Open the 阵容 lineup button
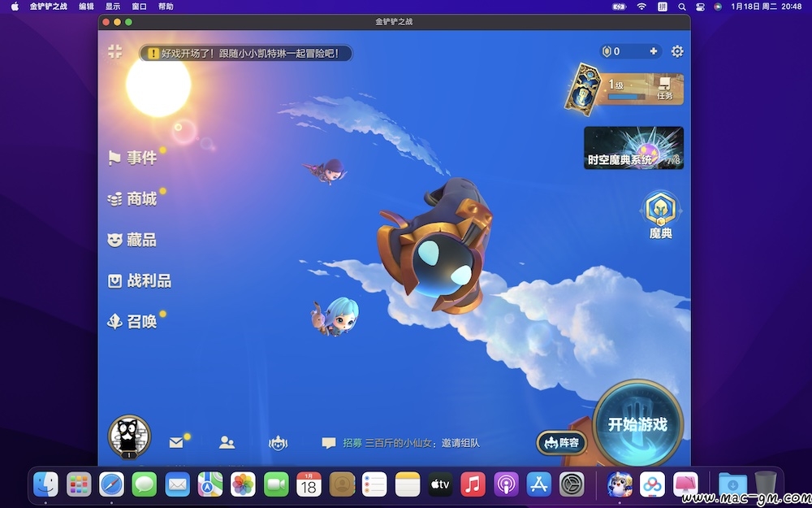 562,443
